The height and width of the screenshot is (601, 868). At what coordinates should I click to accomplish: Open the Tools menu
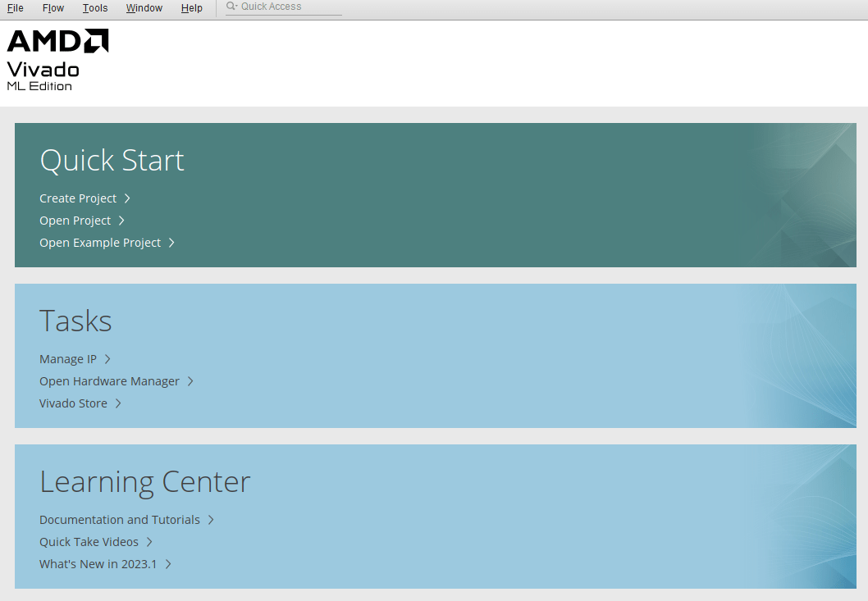94,7
